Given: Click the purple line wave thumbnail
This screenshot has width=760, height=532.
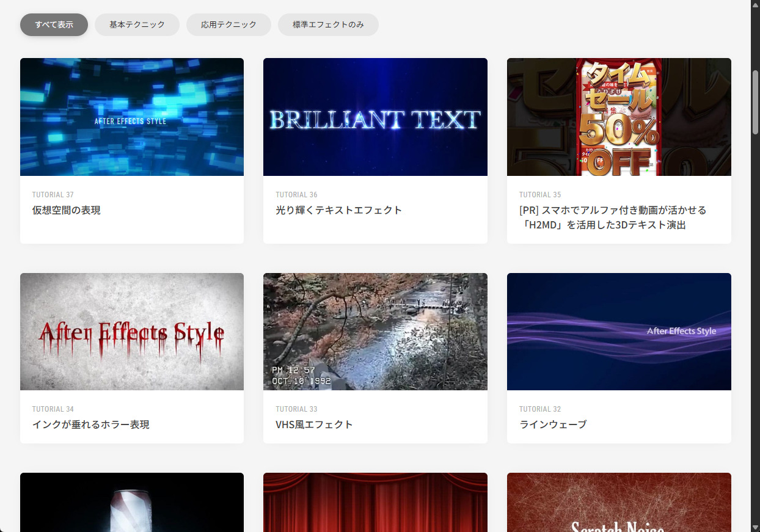Looking at the screenshot, I should coord(619,331).
